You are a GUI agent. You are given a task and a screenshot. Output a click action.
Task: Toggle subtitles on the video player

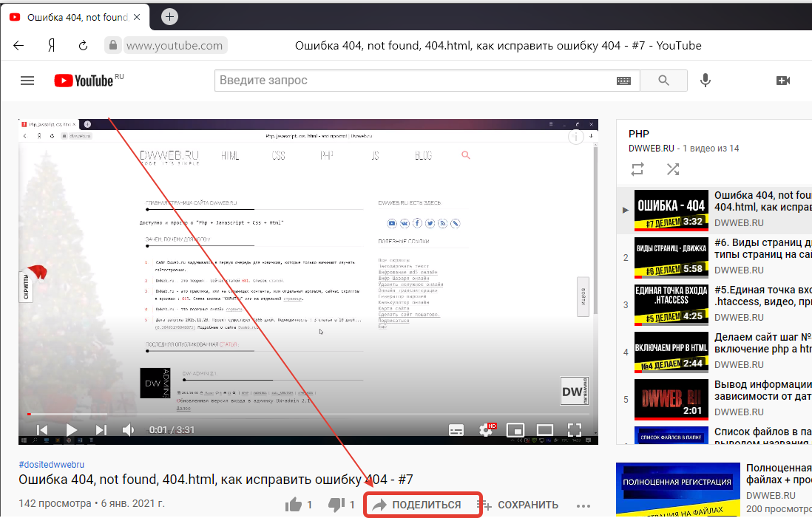(x=456, y=429)
